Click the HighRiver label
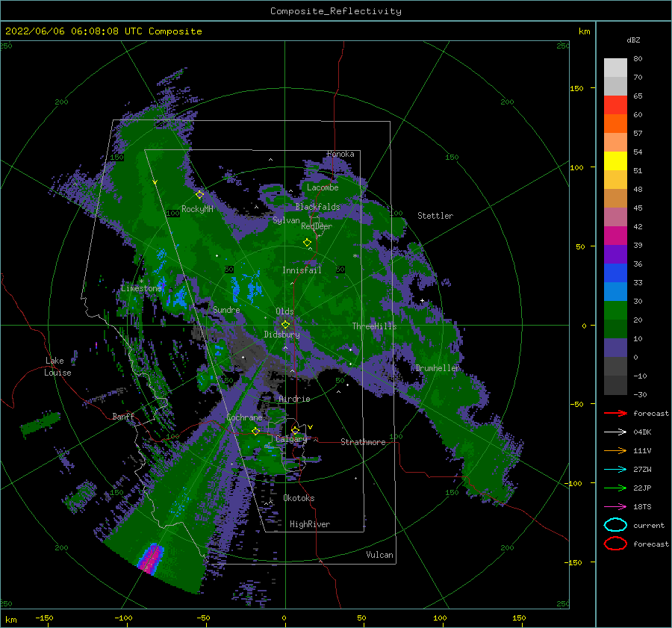The image size is (672, 628). click(x=310, y=524)
